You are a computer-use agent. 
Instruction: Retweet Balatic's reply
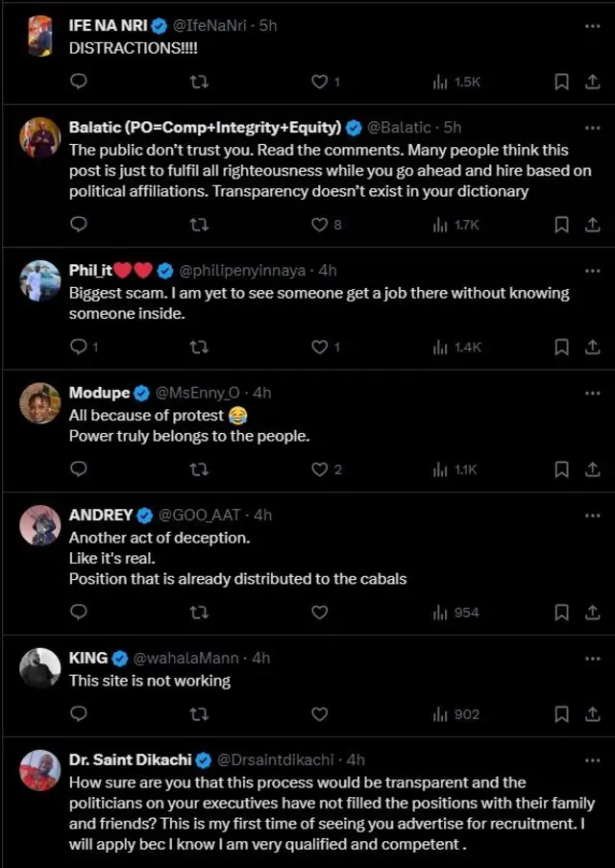[x=199, y=225]
